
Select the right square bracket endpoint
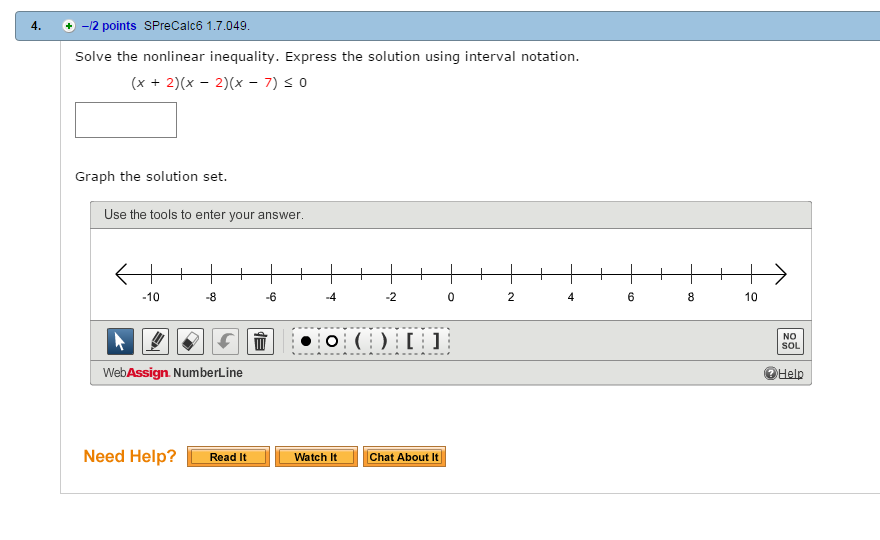click(x=436, y=341)
